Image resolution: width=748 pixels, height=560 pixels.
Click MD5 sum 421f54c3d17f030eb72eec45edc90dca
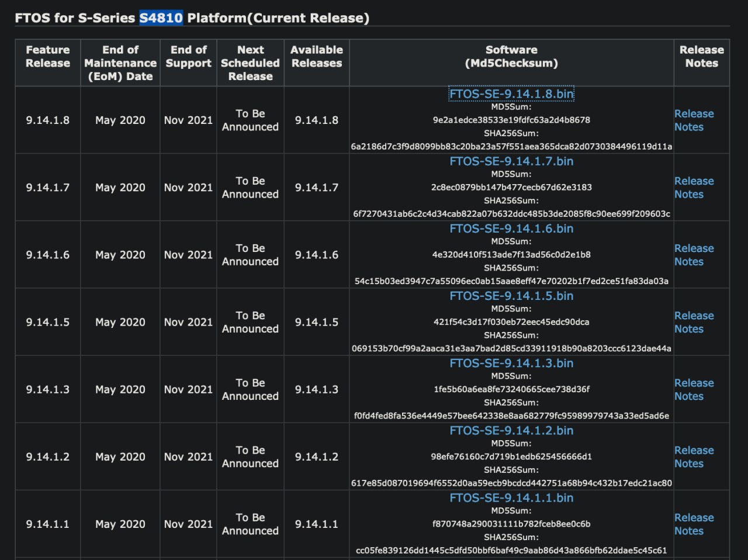(511, 322)
